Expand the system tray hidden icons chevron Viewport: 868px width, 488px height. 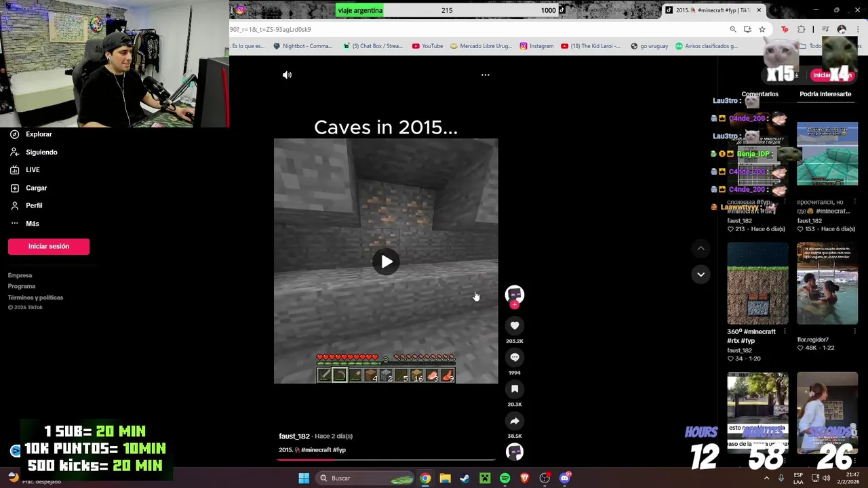(767, 478)
